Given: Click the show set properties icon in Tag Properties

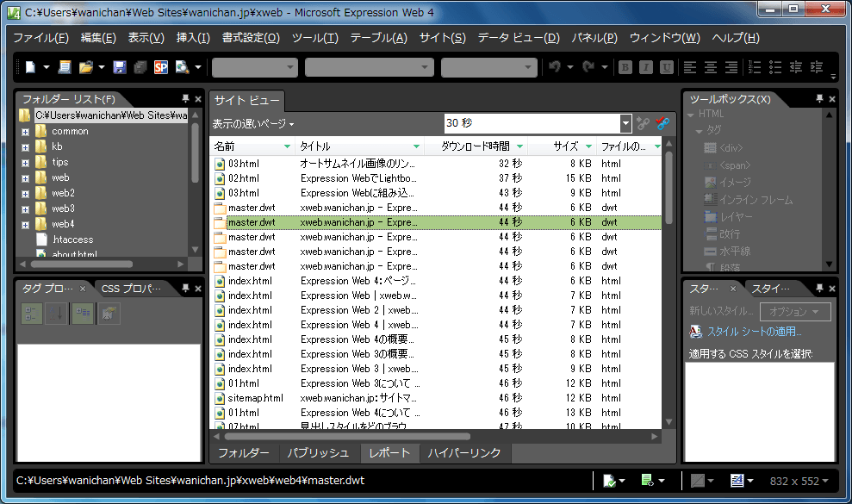Looking at the screenshot, I should point(83,314).
